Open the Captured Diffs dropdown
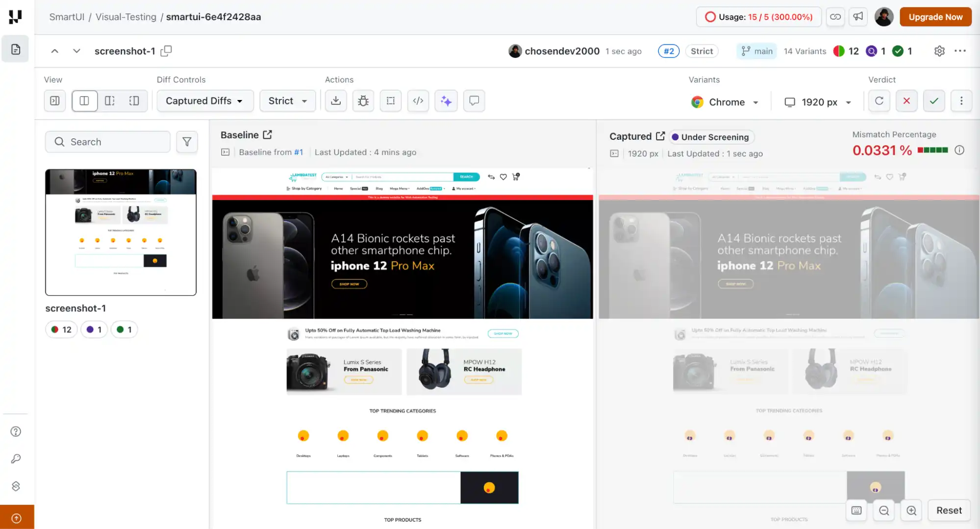Viewport: 980px width, 529px height. (x=204, y=101)
